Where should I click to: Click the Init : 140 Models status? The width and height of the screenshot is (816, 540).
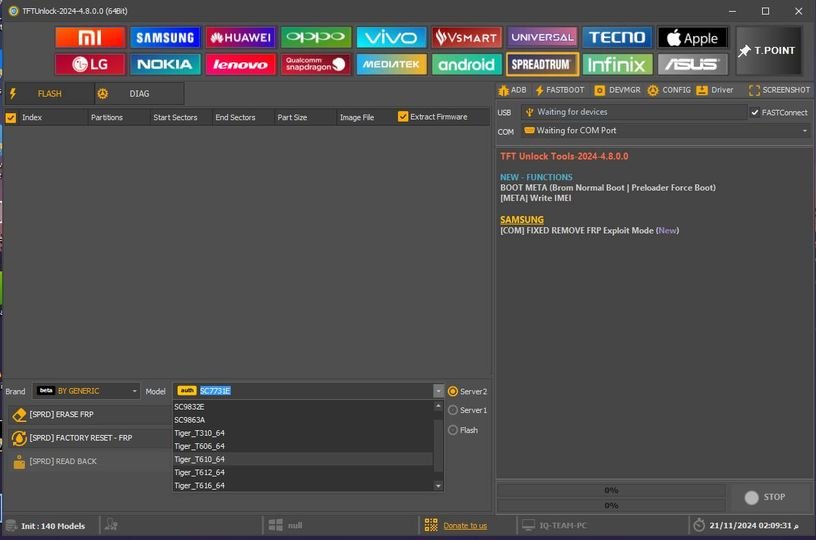click(x=53, y=526)
